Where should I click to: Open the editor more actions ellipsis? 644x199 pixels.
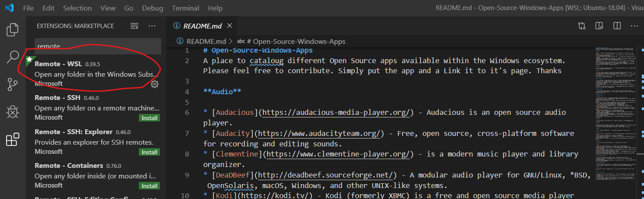coord(634,26)
